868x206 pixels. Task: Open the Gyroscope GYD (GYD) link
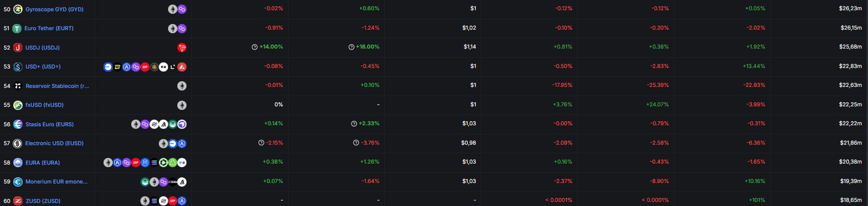pyautogui.click(x=54, y=9)
